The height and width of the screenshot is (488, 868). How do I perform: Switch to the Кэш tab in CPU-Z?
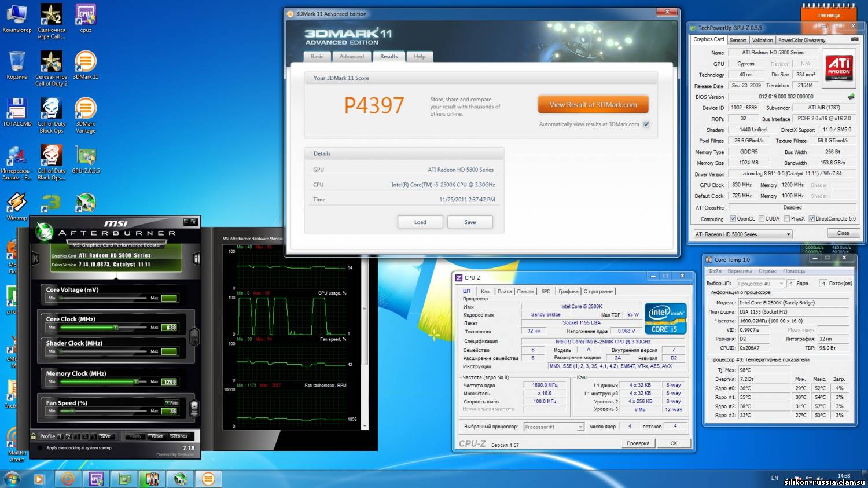tap(486, 291)
